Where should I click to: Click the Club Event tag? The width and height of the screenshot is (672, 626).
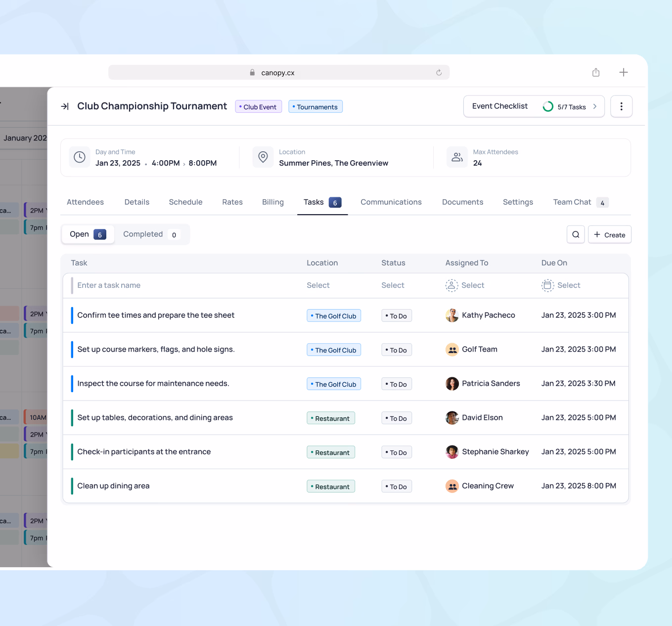(x=258, y=107)
